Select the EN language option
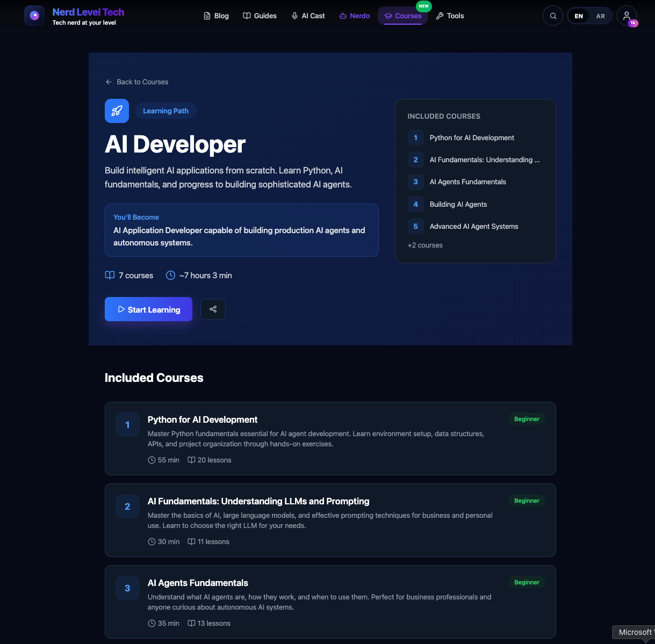 (579, 16)
